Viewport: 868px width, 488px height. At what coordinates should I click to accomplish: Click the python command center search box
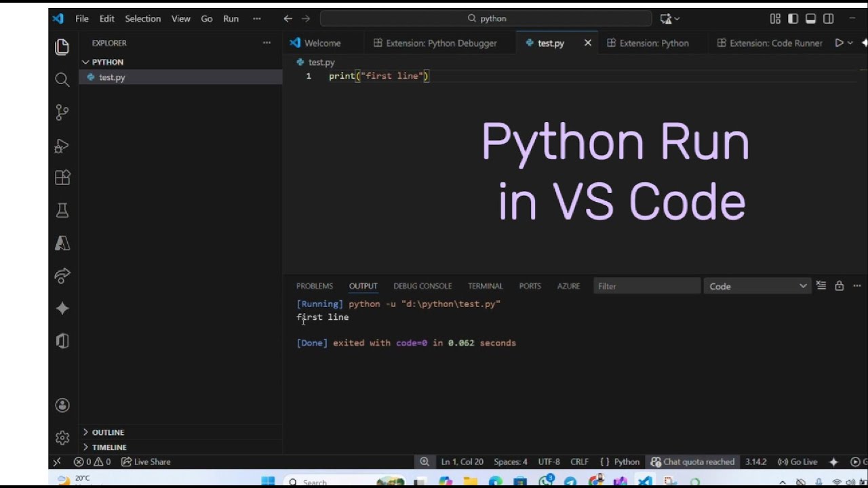tap(486, 19)
